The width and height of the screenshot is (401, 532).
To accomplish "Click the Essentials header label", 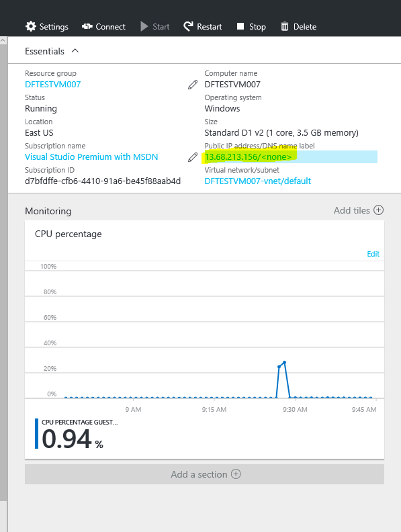I will click(44, 51).
